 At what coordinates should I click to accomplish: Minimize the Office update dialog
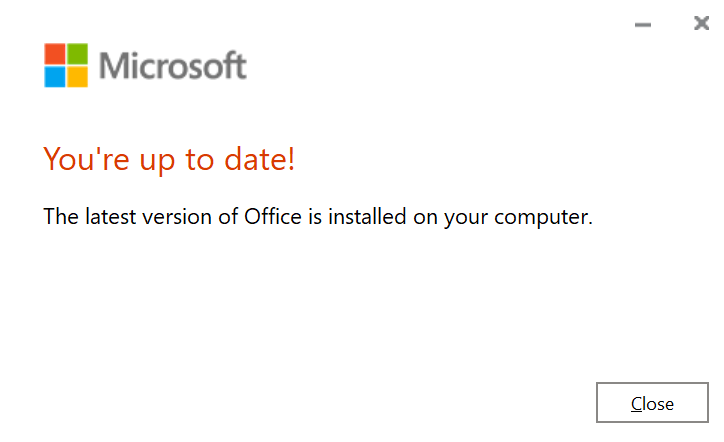pos(643,23)
